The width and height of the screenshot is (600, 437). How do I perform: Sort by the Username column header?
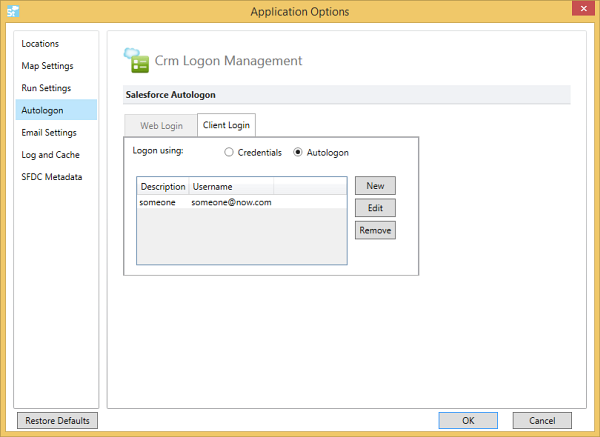[231, 186]
